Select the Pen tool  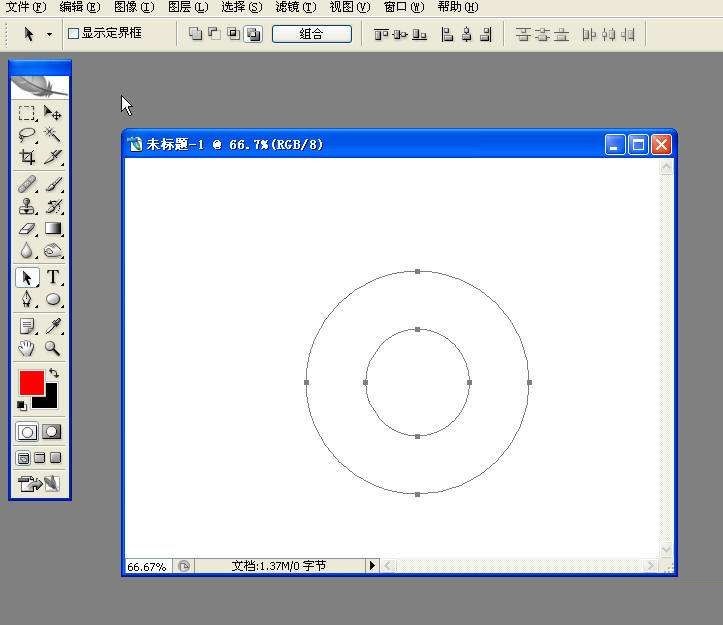coord(27,300)
